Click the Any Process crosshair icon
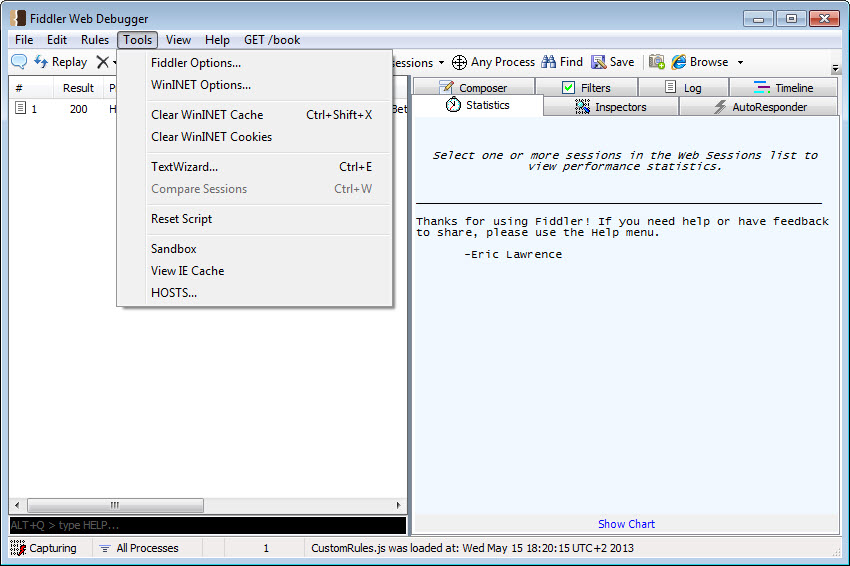The width and height of the screenshot is (850, 566). click(459, 62)
